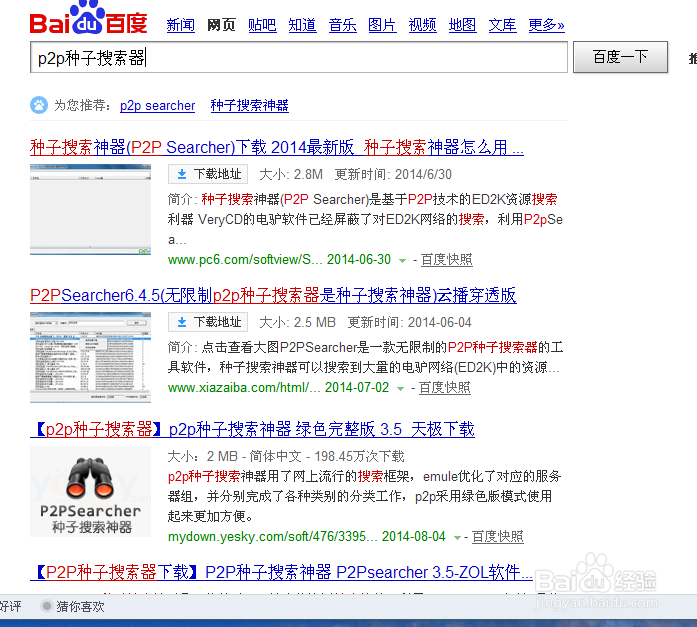This screenshot has height=627, width=697.
Task: Open result p2p种子搜索神器 绿色完整版 3.5 天极下载
Action: 252,429
